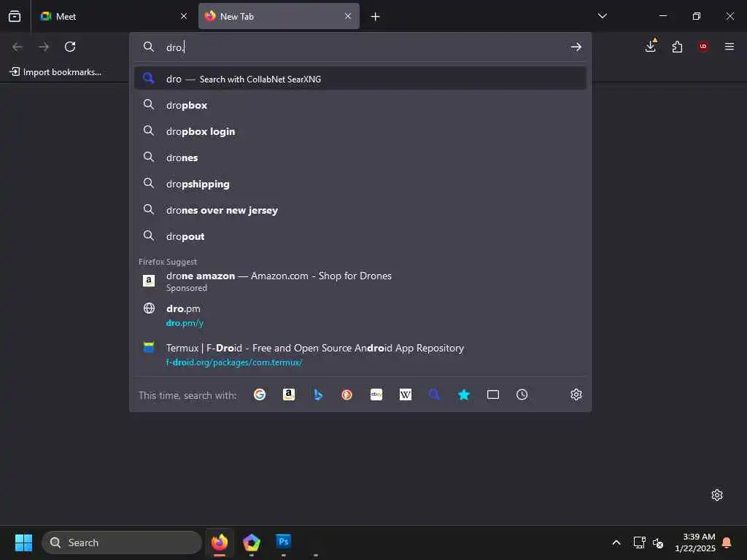
Task: Personalize New Tab page gear icon
Action: click(717, 495)
